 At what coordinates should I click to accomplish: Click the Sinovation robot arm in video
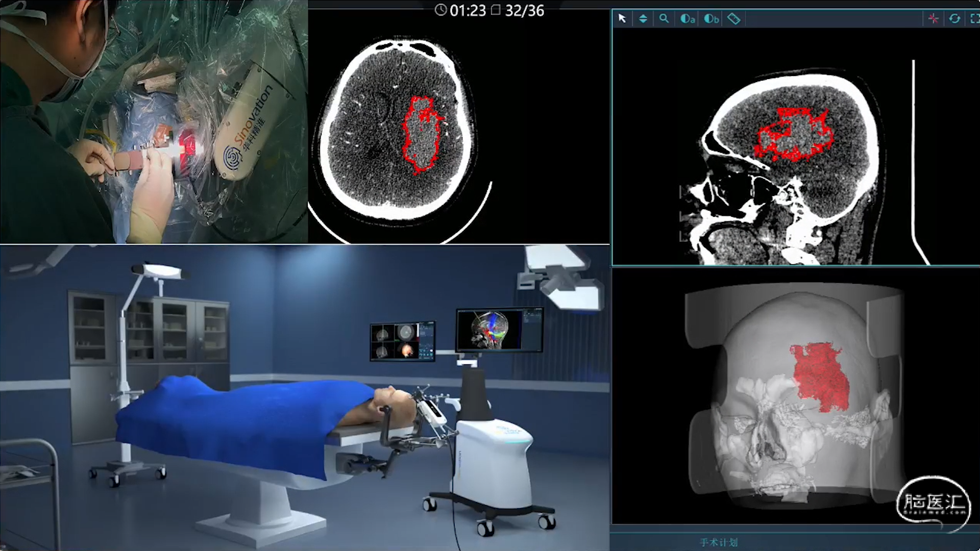250,130
